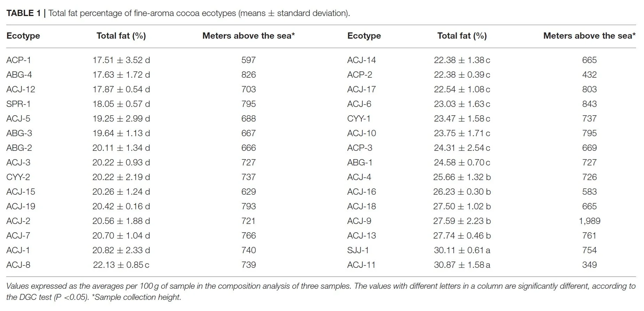644x311 pixels.
Task: Click altitude 349 in the last row
Action: tap(589, 265)
